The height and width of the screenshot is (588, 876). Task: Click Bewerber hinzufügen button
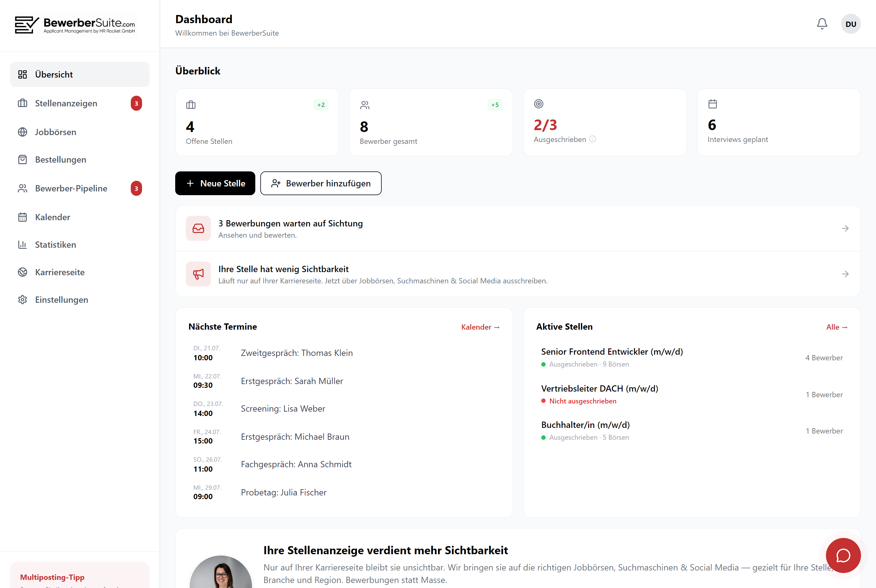pos(321,183)
